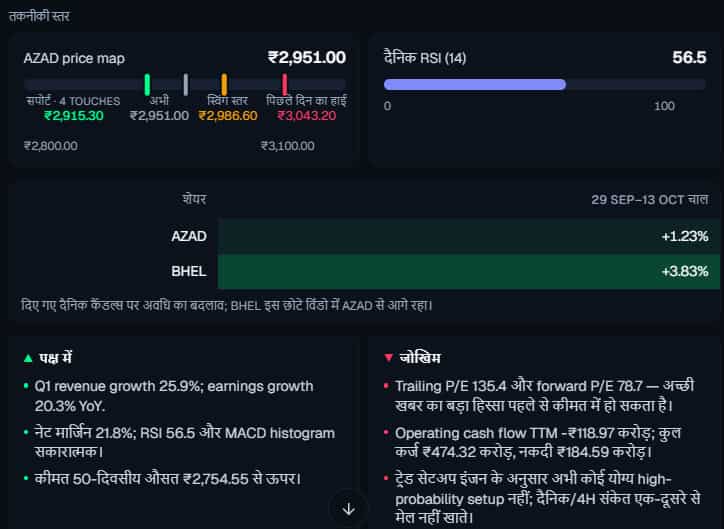
Task: Click the AZAD price map title
Action: pos(74,59)
